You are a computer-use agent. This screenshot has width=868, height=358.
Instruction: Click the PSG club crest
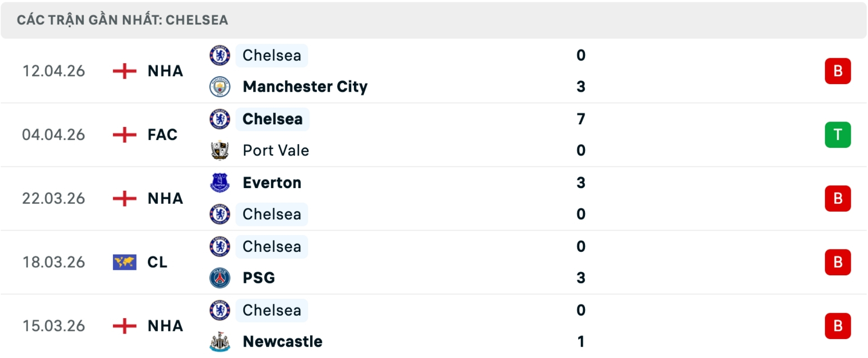pos(220,278)
